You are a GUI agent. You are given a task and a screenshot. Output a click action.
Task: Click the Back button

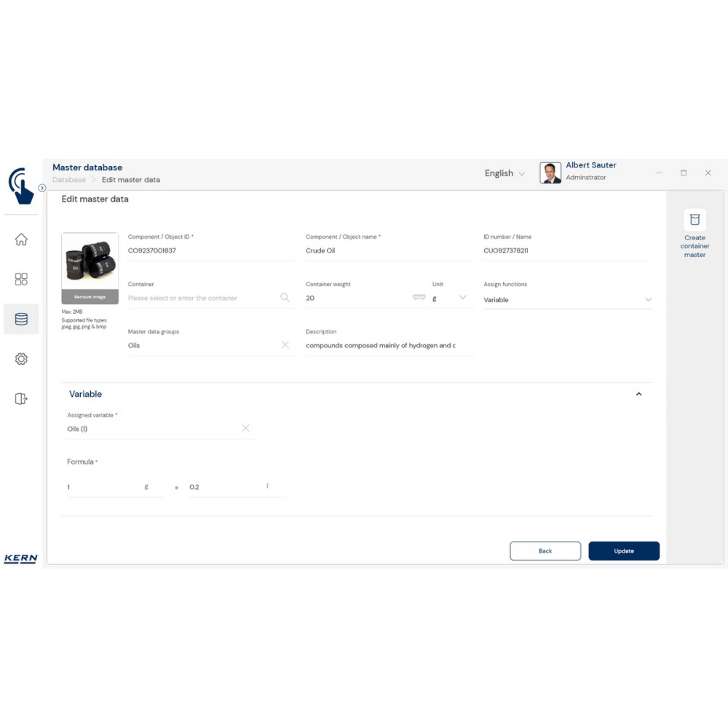pos(545,551)
